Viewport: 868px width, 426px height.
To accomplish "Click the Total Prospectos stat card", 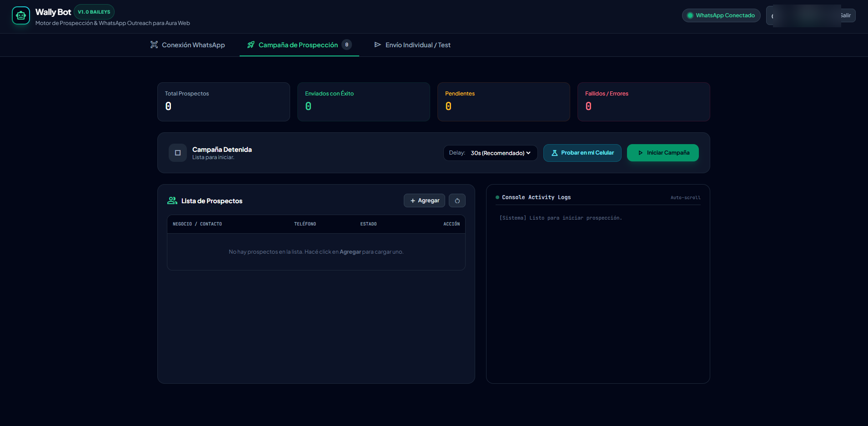I will point(224,102).
